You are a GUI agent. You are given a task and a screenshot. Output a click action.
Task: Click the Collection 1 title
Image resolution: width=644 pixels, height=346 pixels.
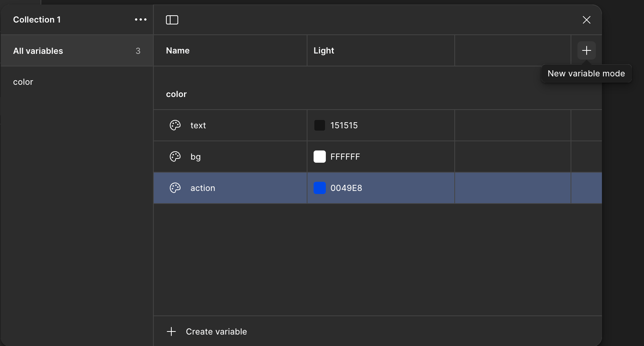(x=37, y=19)
